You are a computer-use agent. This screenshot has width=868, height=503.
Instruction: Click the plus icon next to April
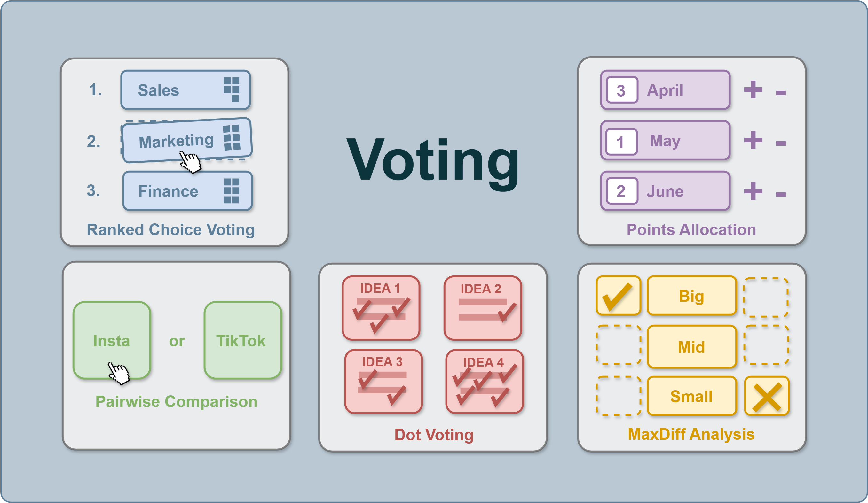(x=753, y=89)
